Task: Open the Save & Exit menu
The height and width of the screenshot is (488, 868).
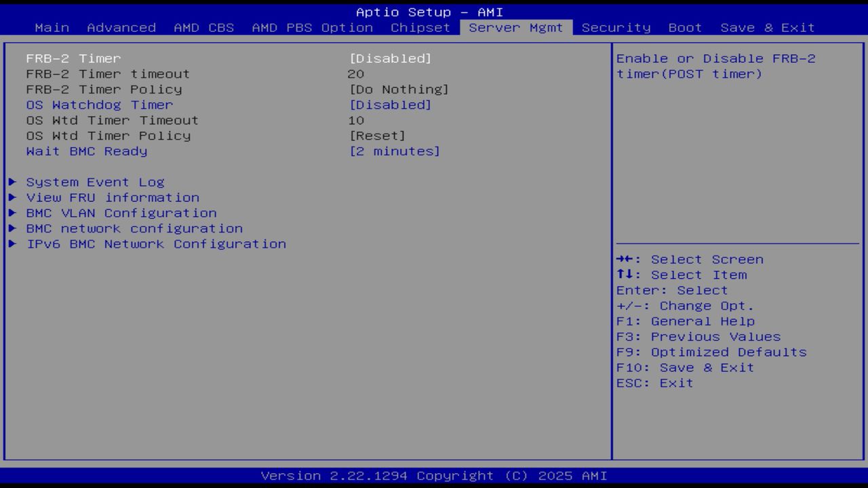Action: (766, 27)
